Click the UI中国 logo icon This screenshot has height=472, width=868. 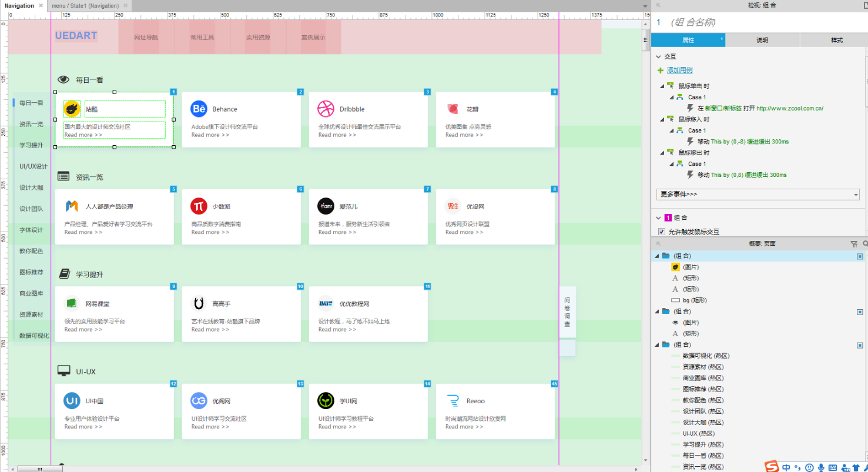tap(72, 401)
